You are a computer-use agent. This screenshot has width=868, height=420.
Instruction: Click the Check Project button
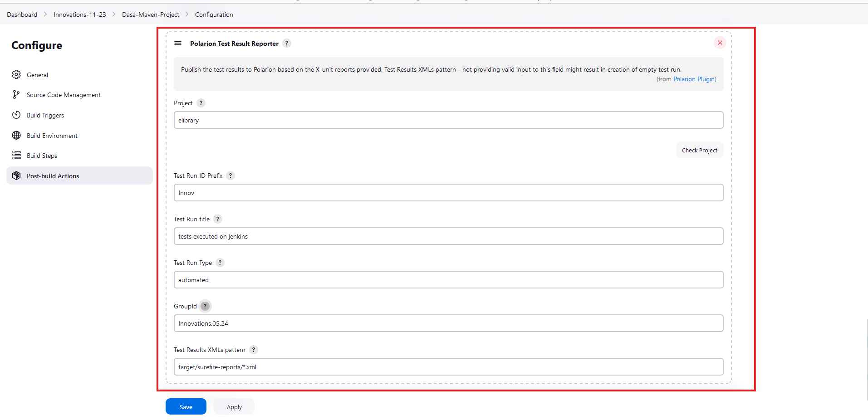tap(700, 150)
